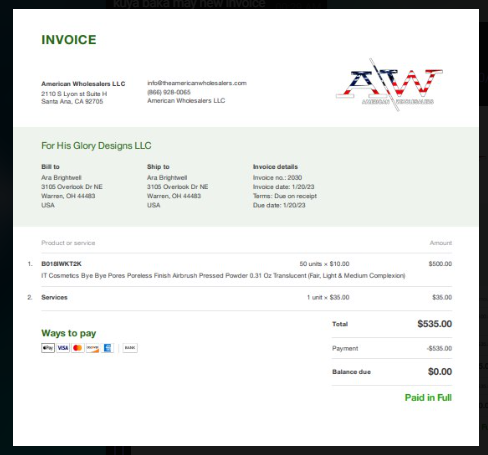
Task: Click the American Wholesalers LLC bold company name
Action: coord(83,84)
